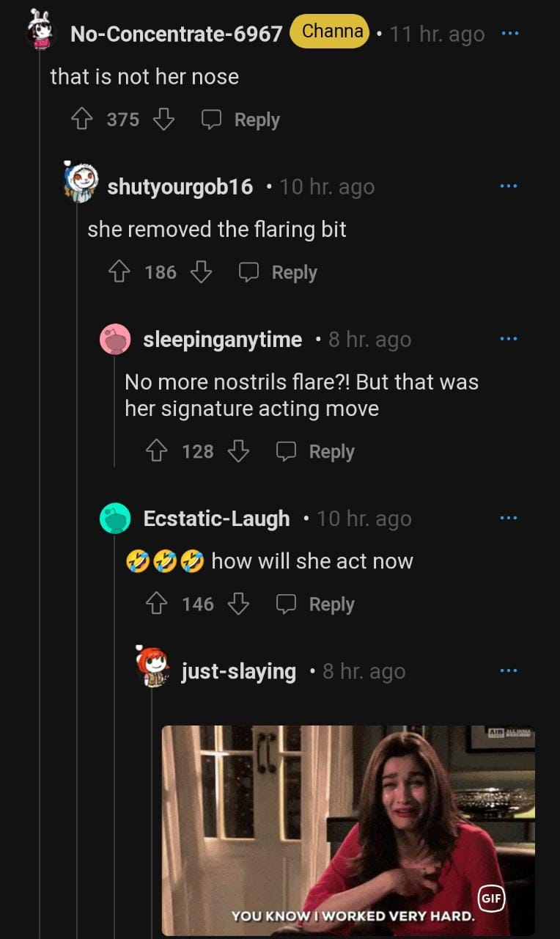The image size is (560, 939).
Task: Downvote "how will she act now" comment
Action: 238,604
